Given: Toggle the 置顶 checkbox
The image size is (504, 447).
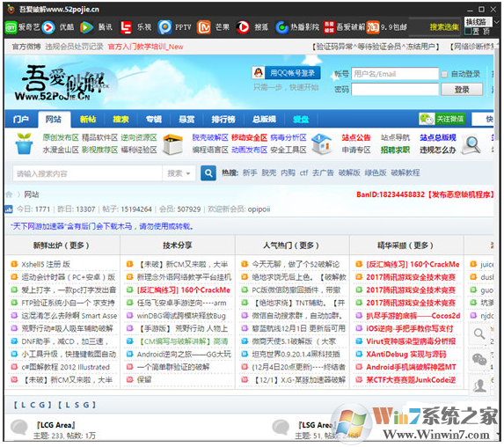Looking at the screenshot, I should [x=468, y=32].
